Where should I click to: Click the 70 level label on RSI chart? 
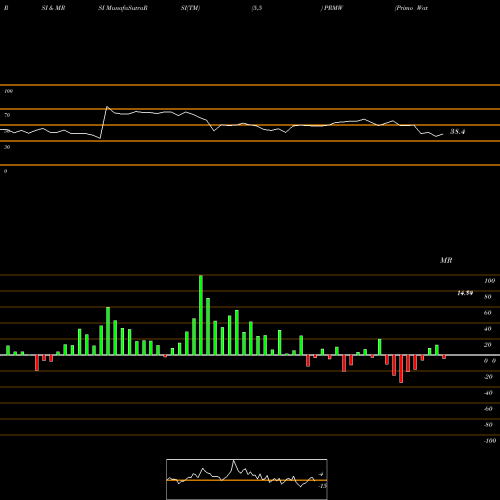coord(7,115)
